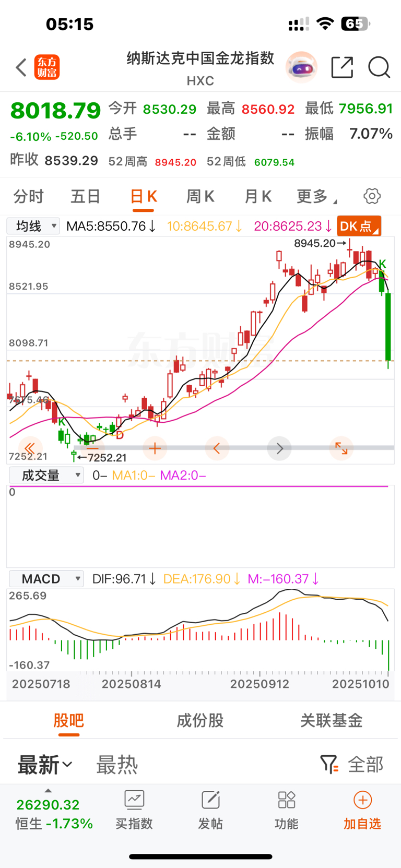Move chart left with arrow icon
This screenshot has width=401, height=868.
(217, 448)
